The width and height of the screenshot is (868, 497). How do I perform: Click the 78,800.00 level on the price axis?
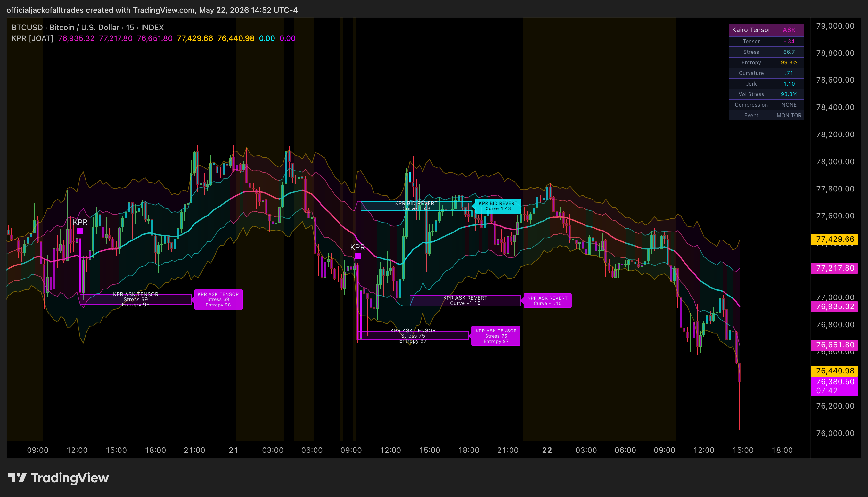point(835,53)
